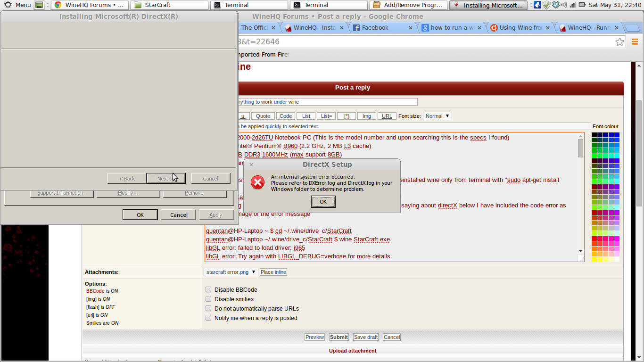This screenshot has width=644, height=362.
Task: Close the 'how to run a w' tab
Action: pos(479,28)
